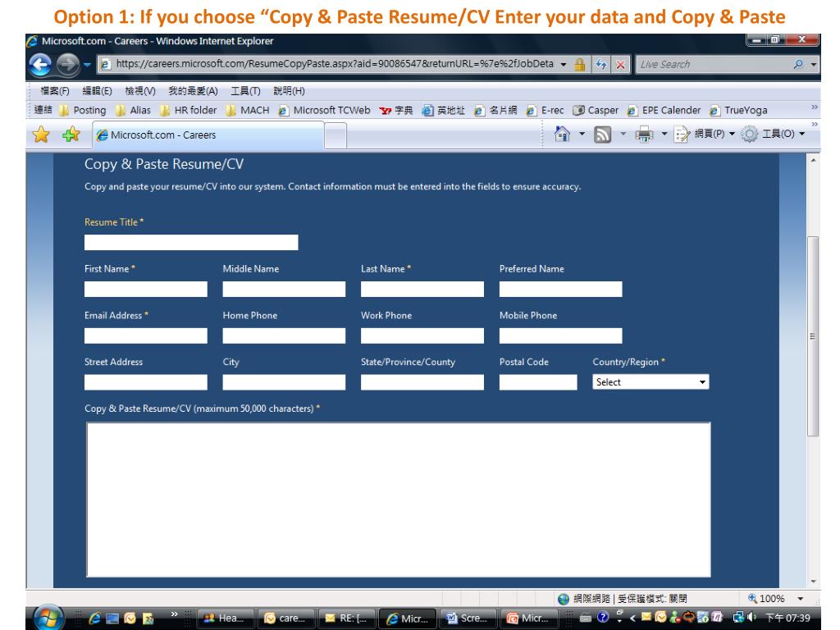
Task: Click the Middle Name input field
Action: click(x=284, y=289)
